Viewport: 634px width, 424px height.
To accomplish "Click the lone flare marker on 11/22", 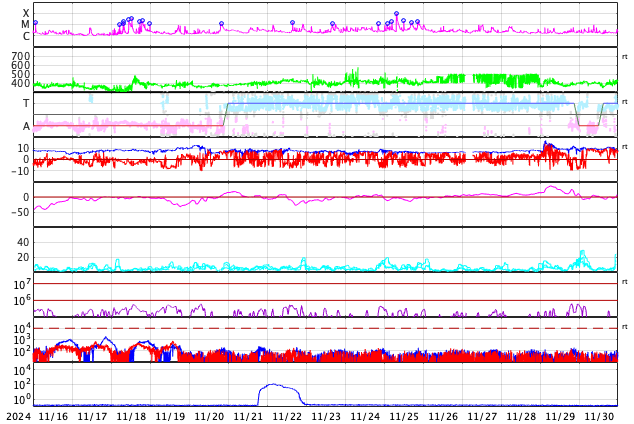I will click(292, 23).
